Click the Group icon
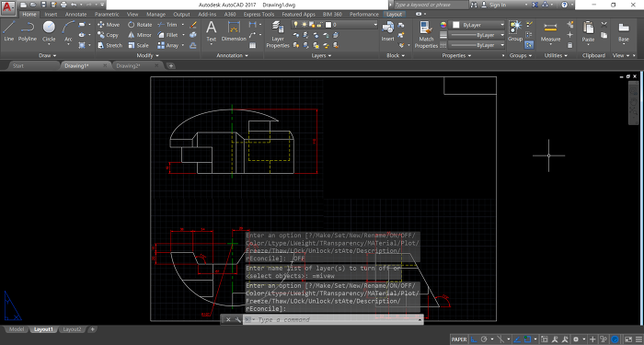644x345 pixels. 515,31
